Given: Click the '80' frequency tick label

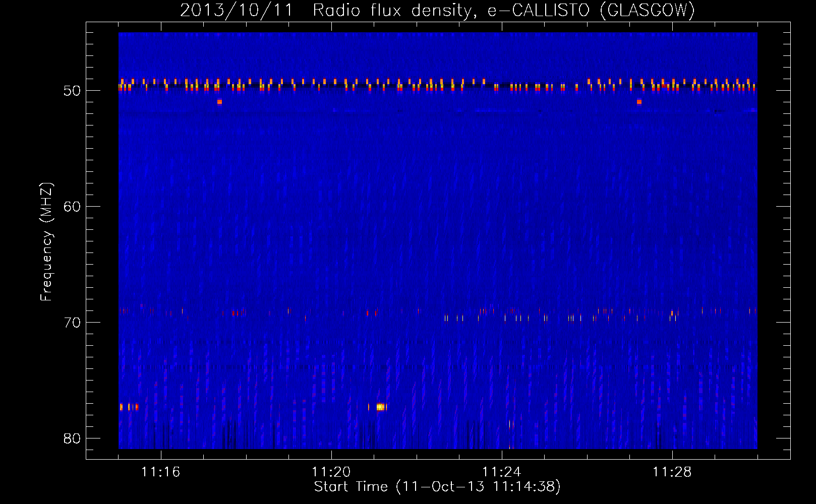Looking at the screenshot, I should pyautogui.click(x=72, y=438).
